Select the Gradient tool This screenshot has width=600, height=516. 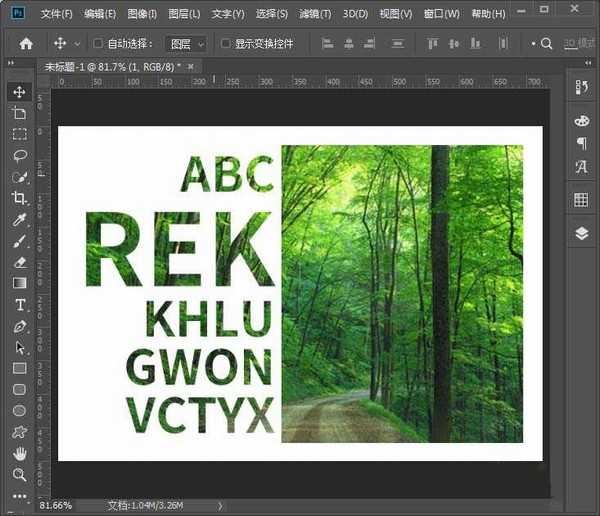(x=19, y=283)
